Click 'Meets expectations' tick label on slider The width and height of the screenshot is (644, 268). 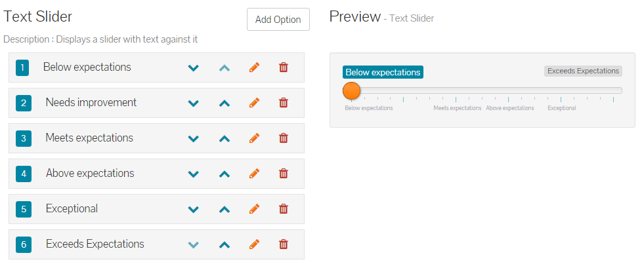coord(457,108)
